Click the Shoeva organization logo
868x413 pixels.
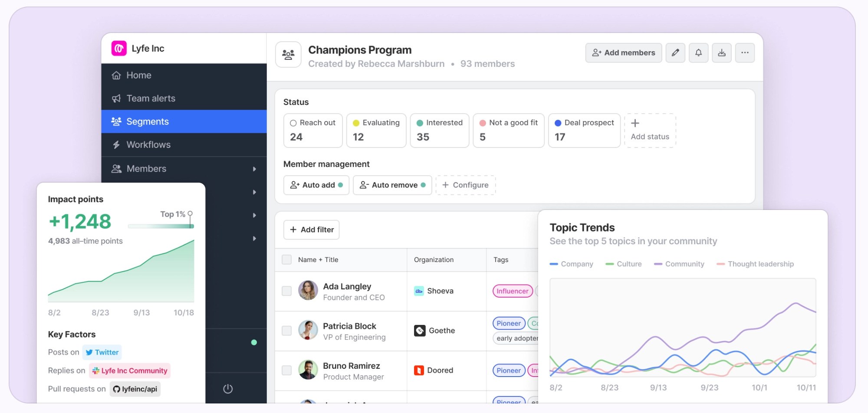click(x=419, y=291)
